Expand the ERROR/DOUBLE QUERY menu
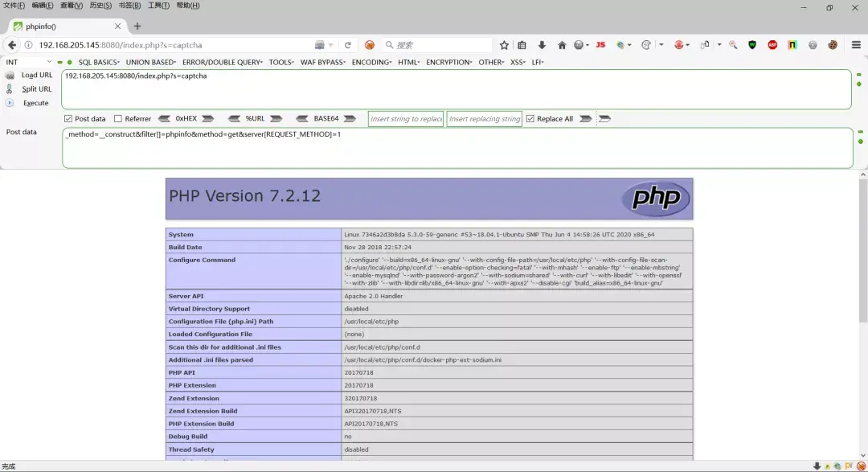868x472 pixels. pyautogui.click(x=223, y=62)
